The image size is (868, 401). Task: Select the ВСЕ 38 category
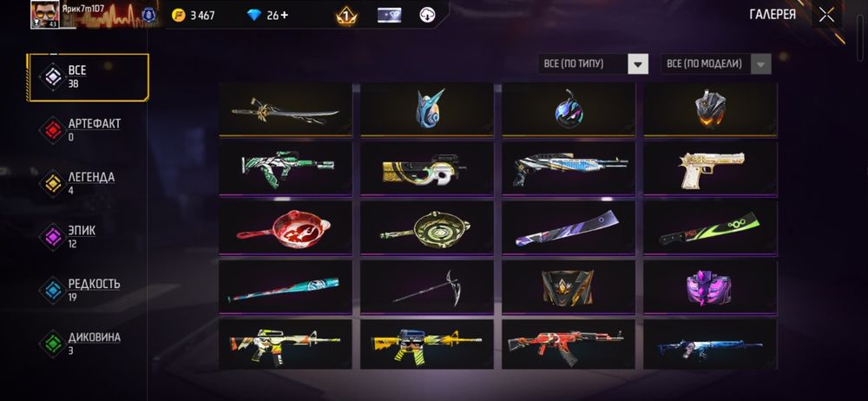tap(88, 77)
